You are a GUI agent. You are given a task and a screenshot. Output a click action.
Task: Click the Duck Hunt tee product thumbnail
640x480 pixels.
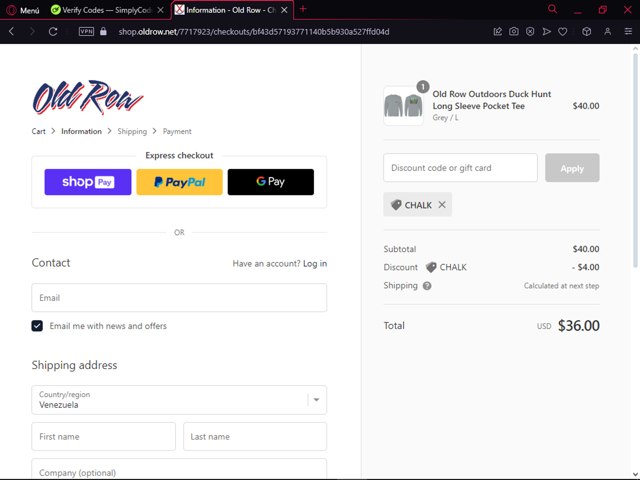(x=403, y=106)
